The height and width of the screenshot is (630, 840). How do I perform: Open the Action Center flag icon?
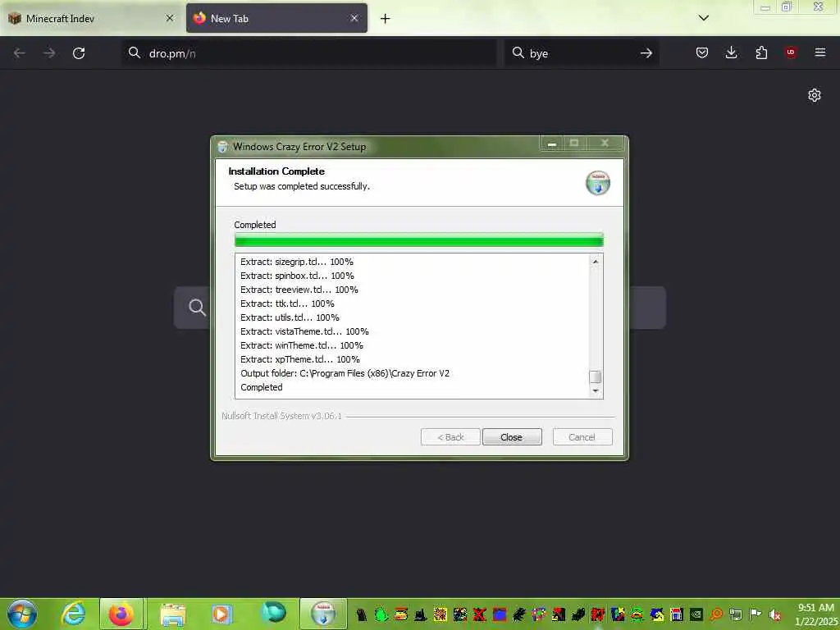point(756,614)
